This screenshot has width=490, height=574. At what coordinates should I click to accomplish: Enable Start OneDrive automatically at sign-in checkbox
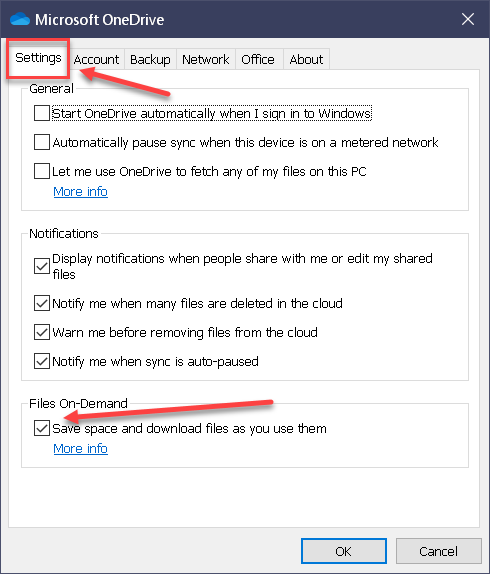pos(42,113)
